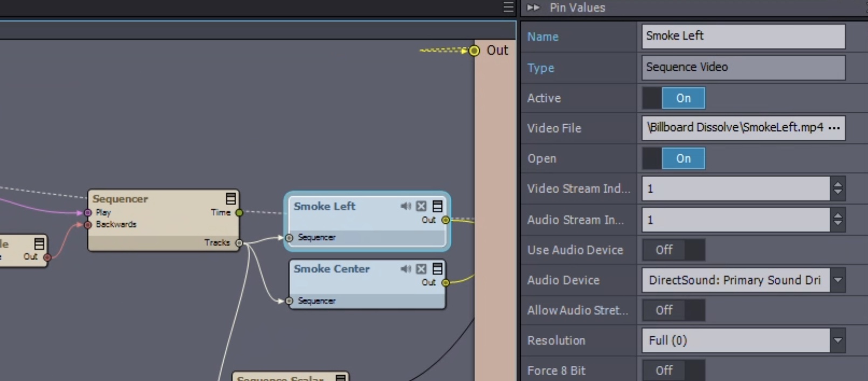
Task: Decrease Video Stream Index value
Action: [838, 194]
